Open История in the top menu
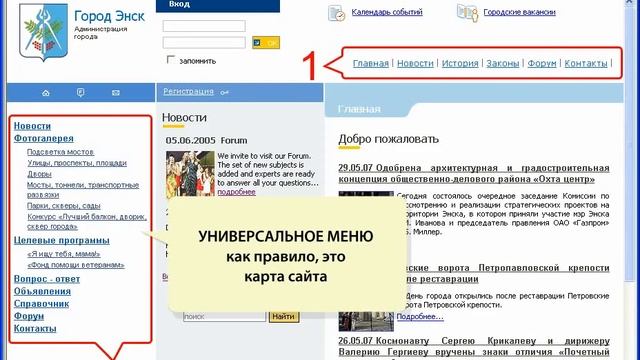 coord(460,63)
